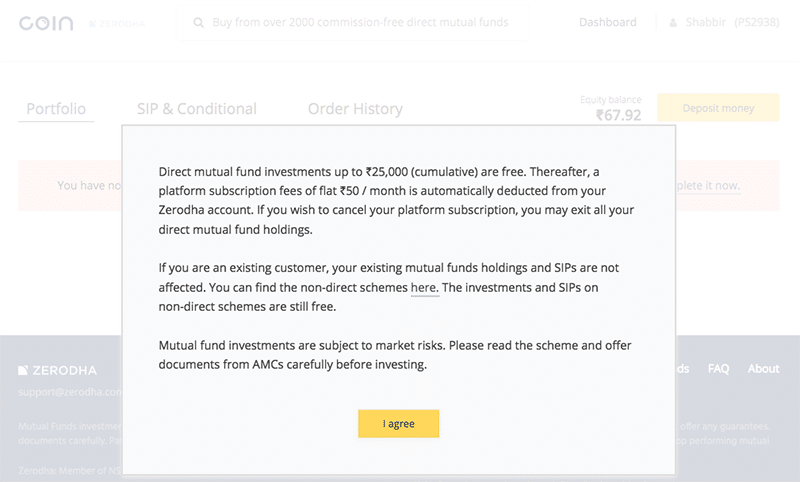800x482 pixels.
Task: Click the I agree button
Action: pos(398,423)
